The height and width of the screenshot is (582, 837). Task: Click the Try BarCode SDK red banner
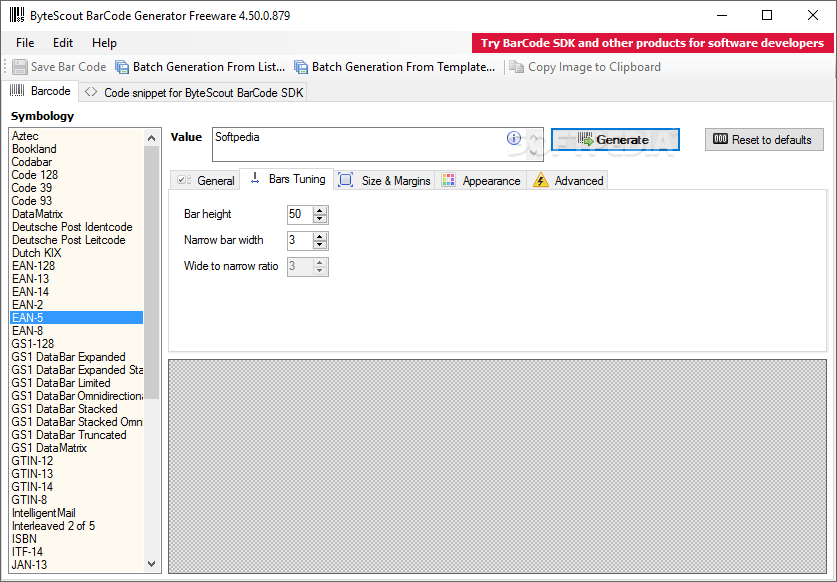coord(652,43)
